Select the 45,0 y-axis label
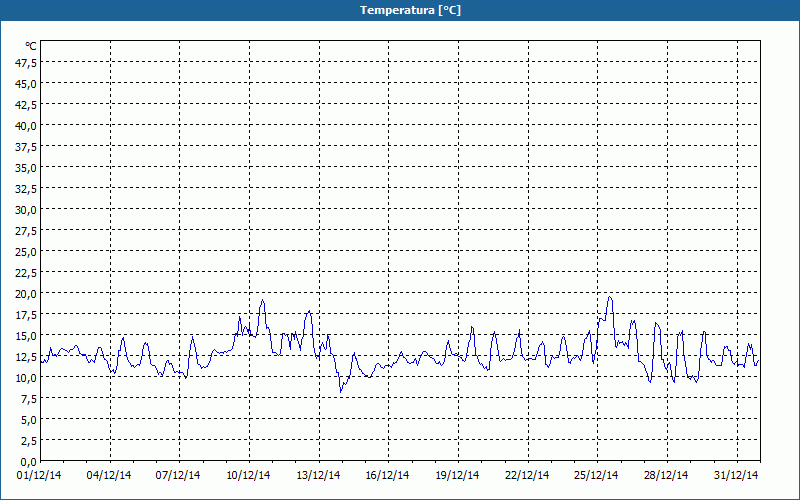The height and width of the screenshot is (500, 800). [27, 84]
